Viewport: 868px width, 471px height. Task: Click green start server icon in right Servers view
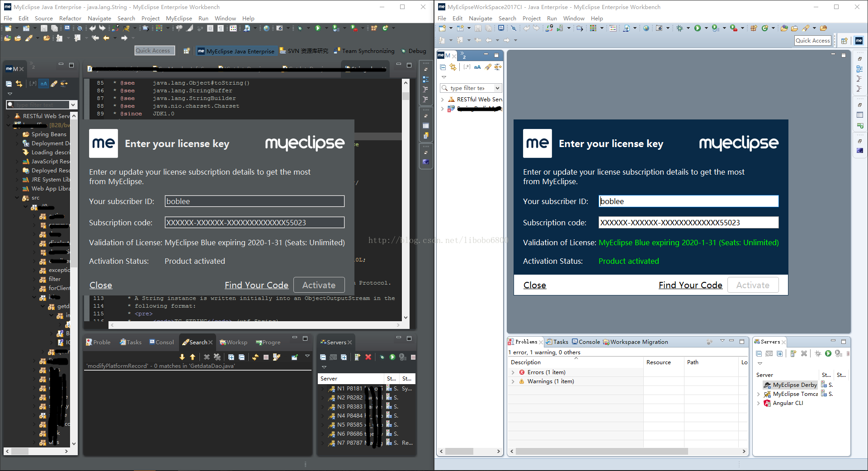pos(828,353)
